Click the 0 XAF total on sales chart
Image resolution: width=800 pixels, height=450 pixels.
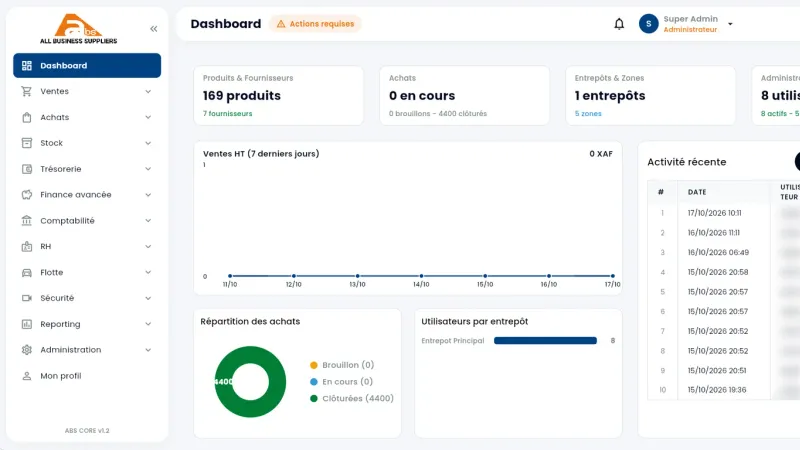pos(601,154)
